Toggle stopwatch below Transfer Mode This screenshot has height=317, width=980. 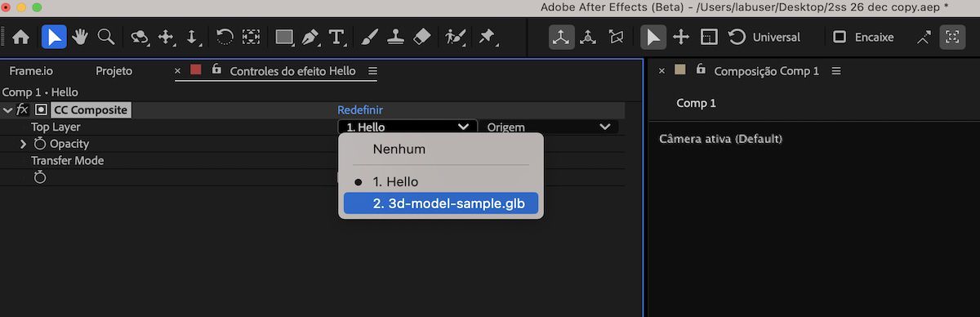(40, 177)
